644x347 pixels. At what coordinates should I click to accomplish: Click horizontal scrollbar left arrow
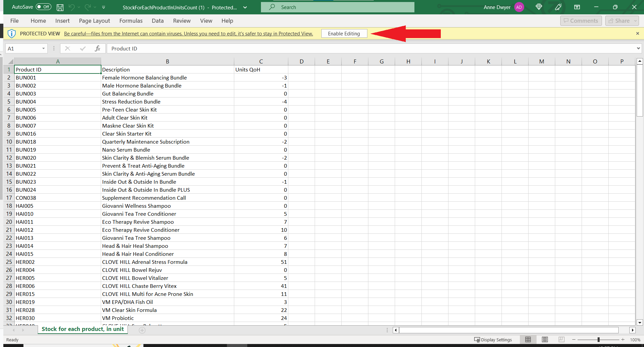click(x=396, y=330)
